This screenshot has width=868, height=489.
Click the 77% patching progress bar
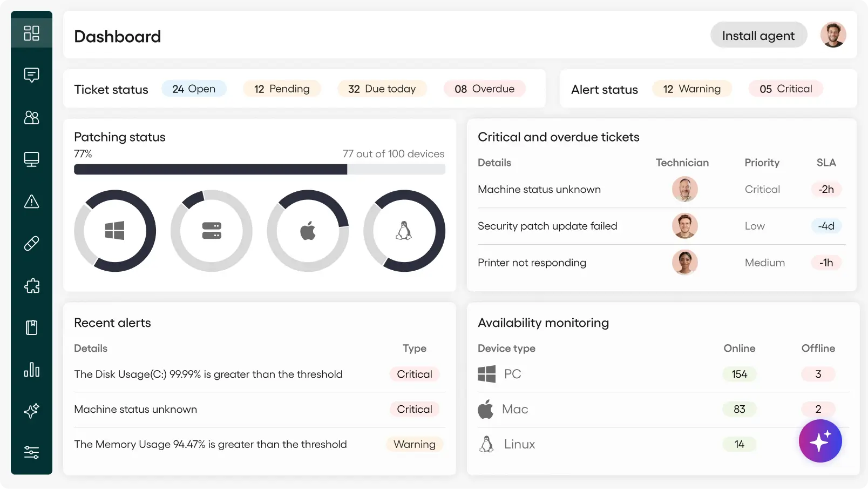[x=260, y=169]
